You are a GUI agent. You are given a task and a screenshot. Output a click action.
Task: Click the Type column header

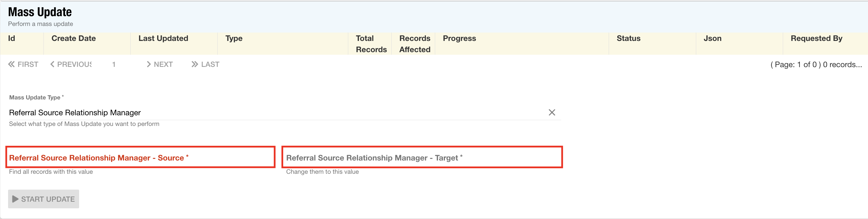[x=234, y=38]
